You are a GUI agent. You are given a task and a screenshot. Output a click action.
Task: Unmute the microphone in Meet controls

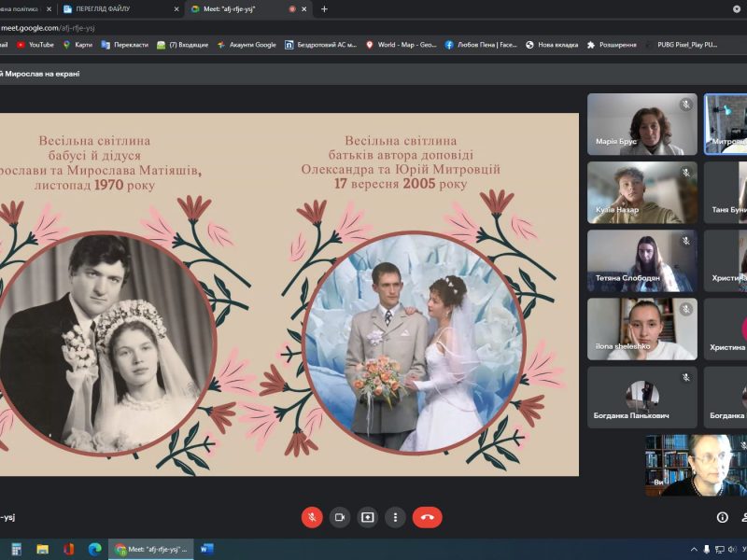pyautogui.click(x=312, y=517)
